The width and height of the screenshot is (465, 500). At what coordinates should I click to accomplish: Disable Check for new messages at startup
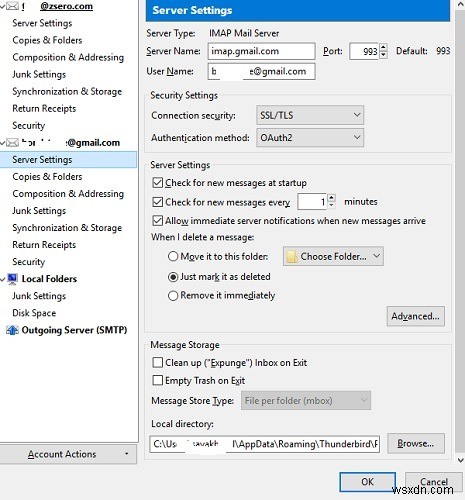(157, 183)
